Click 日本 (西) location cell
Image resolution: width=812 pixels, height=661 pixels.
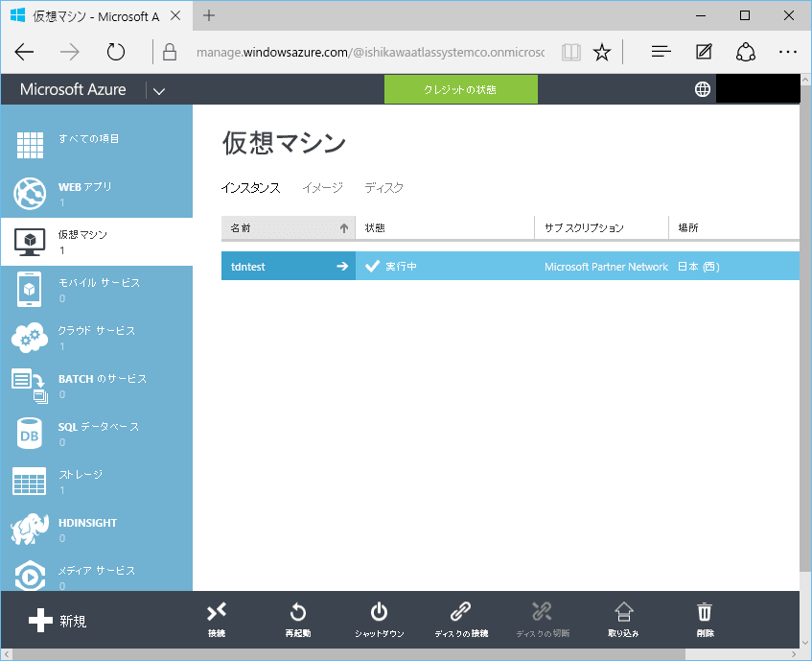coord(699,267)
